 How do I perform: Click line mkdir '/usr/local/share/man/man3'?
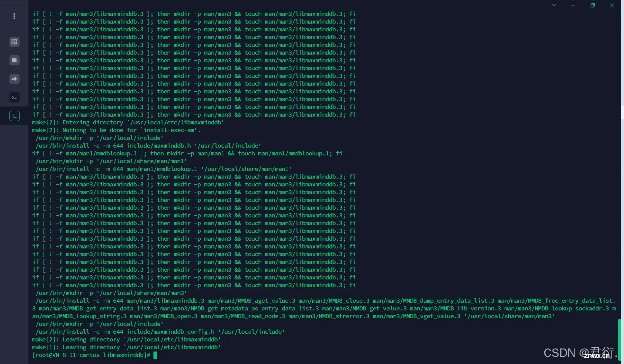[111, 293]
